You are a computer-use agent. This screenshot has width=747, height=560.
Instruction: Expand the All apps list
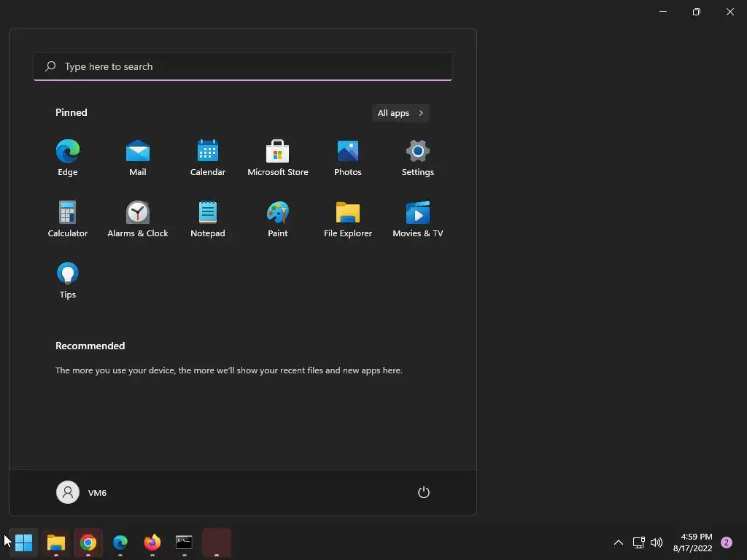pyautogui.click(x=400, y=113)
